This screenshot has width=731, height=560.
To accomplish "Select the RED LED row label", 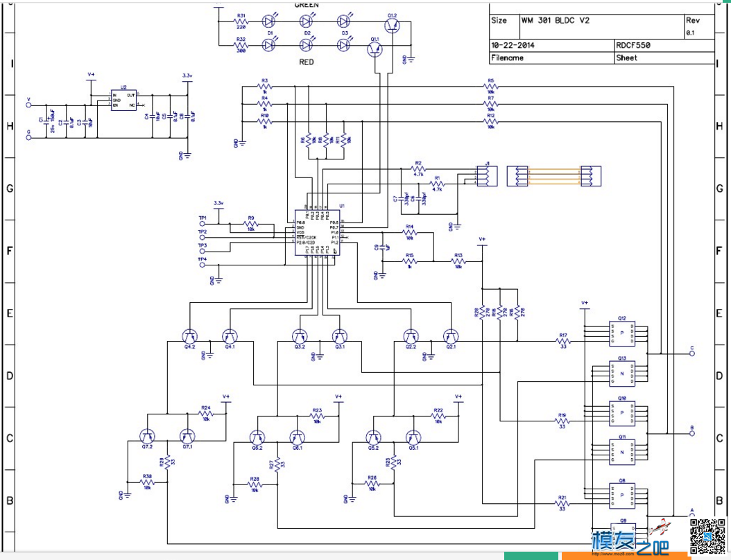I will [307, 62].
